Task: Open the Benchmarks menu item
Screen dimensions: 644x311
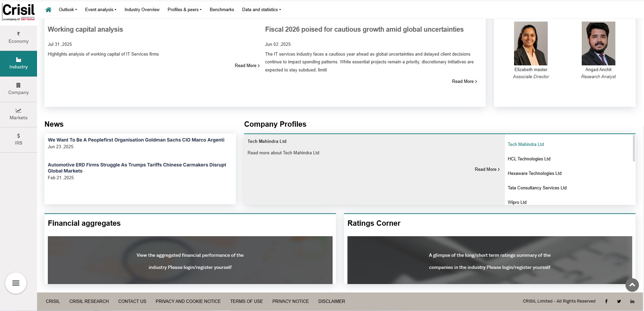Action: pyautogui.click(x=222, y=10)
